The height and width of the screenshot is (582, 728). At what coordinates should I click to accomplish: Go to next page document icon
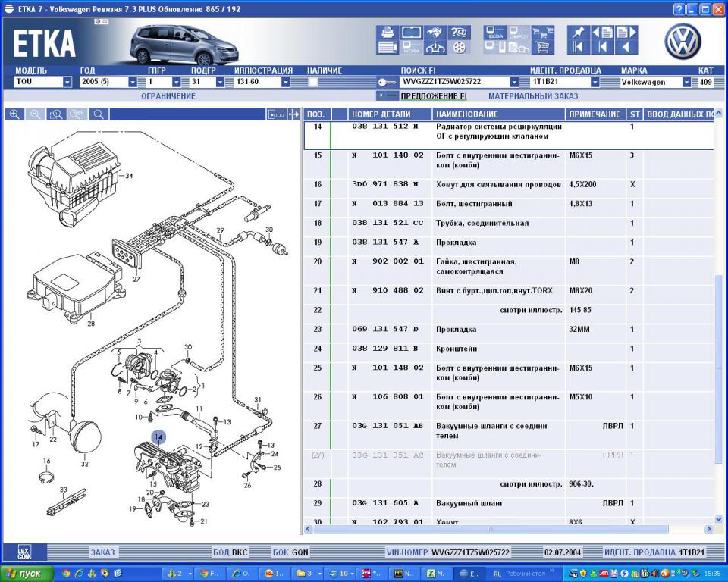(627, 32)
